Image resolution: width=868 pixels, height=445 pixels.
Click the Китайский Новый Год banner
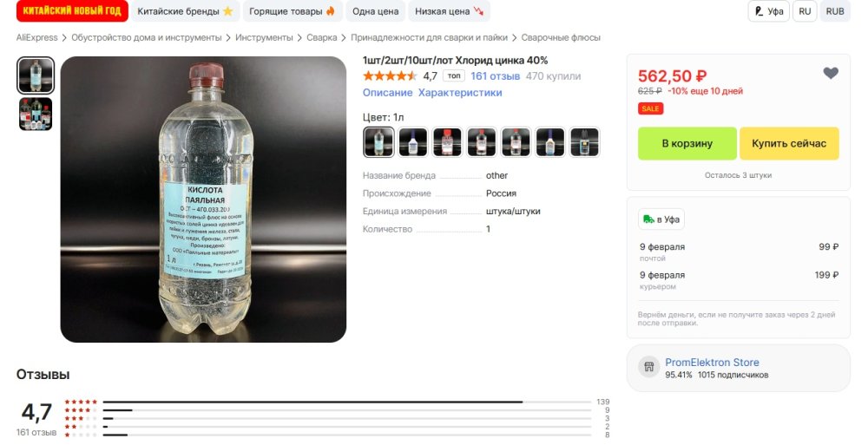(73, 11)
